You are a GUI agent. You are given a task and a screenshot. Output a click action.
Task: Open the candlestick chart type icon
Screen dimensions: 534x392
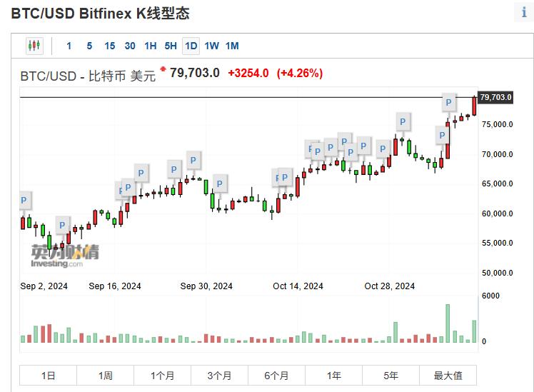(x=34, y=46)
